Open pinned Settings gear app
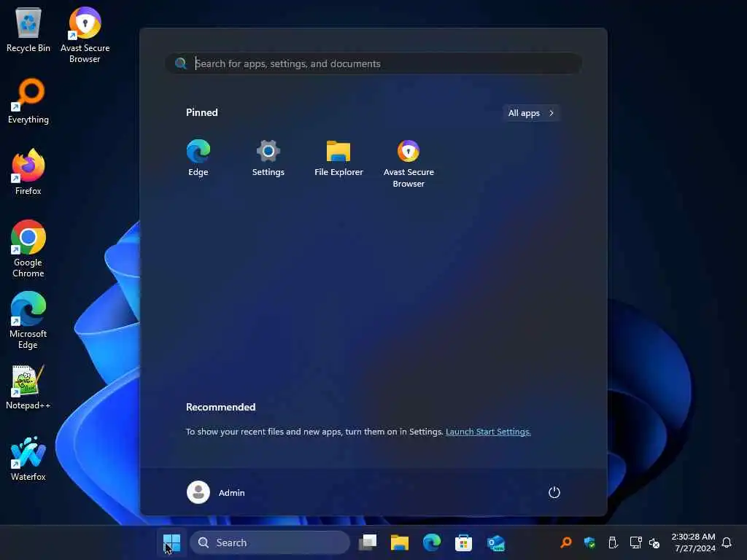This screenshot has height=560, width=747. [x=268, y=158]
